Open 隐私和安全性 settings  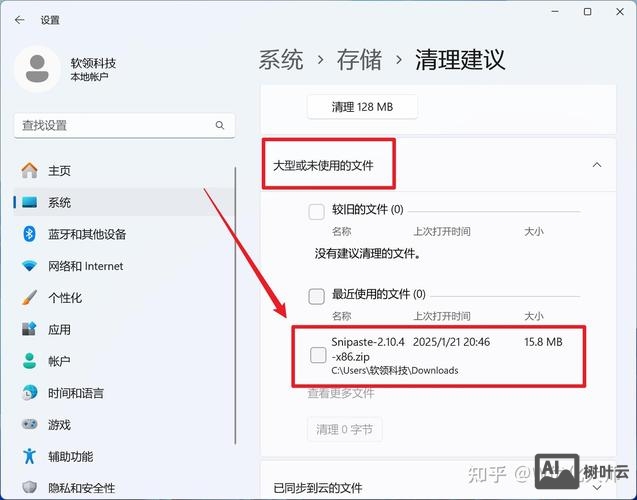coord(124,487)
